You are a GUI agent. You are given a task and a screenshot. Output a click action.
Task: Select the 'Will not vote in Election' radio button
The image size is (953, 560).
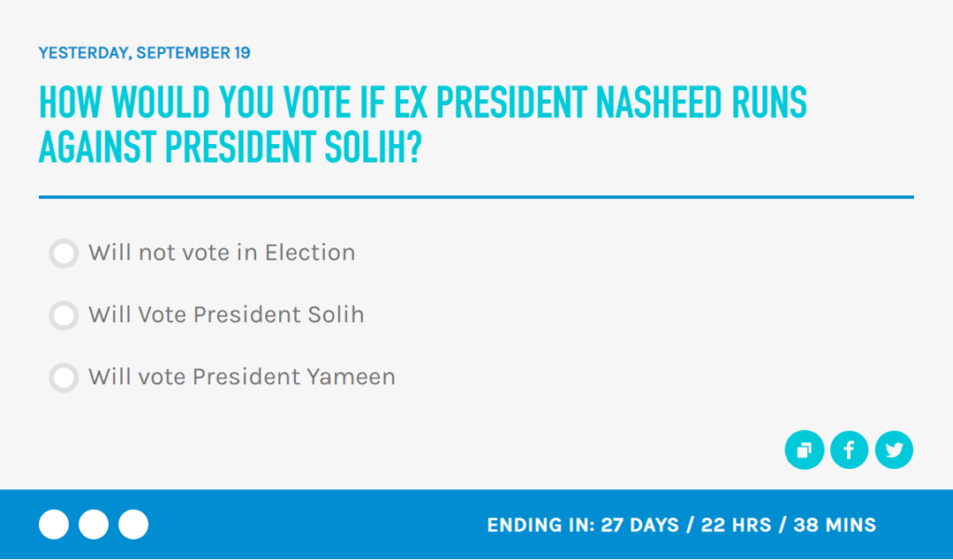(x=63, y=253)
